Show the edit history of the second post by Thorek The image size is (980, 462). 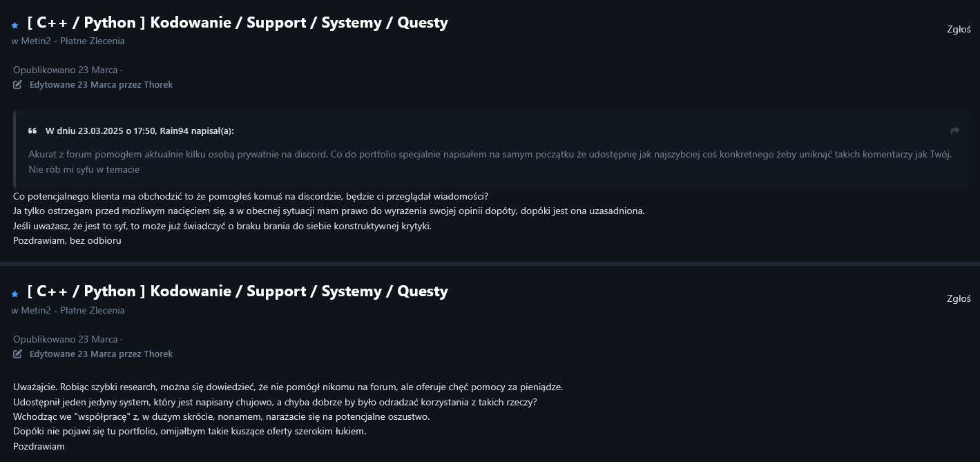tap(101, 354)
